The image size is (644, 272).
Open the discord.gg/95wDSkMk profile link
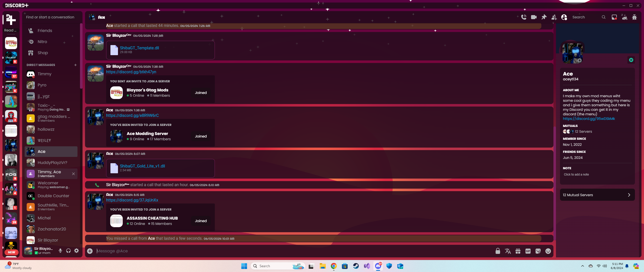tap(589, 119)
